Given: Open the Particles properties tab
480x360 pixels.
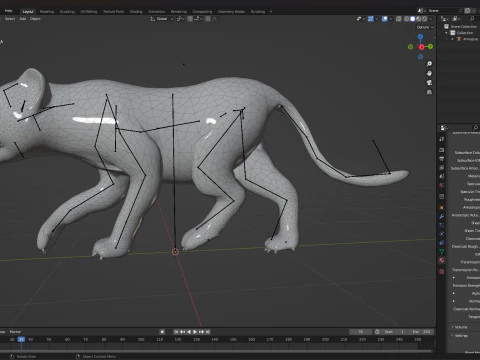Looking at the screenshot, I should point(442,225).
